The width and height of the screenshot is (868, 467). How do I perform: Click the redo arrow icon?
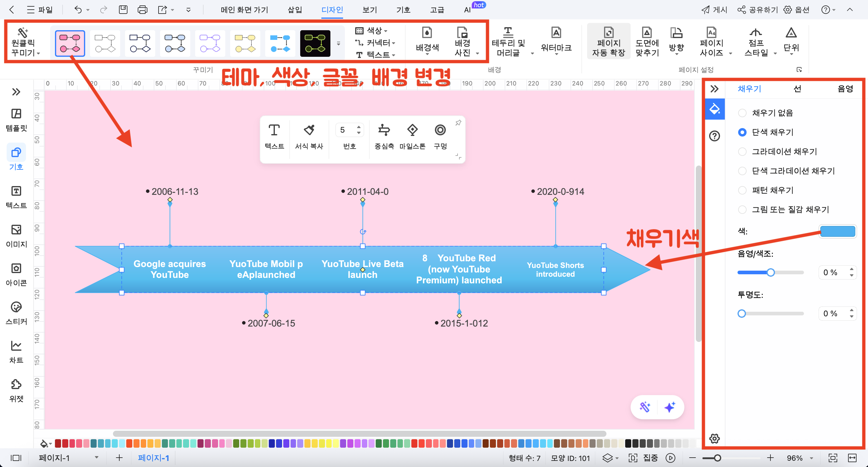click(x=104, y=10)
